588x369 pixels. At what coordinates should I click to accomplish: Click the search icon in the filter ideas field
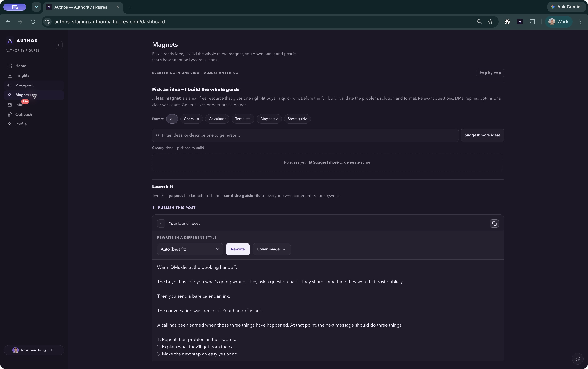[x=158, y=135]
